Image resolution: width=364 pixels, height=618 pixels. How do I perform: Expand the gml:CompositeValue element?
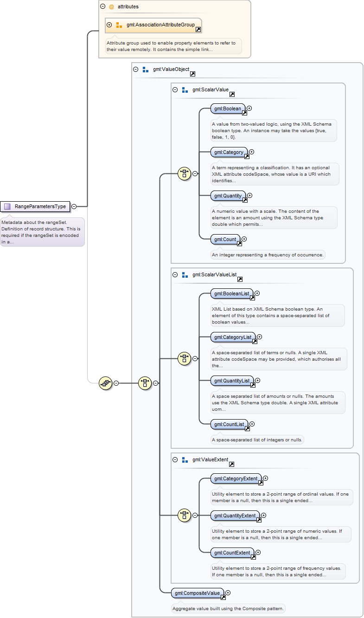(228, 593)
